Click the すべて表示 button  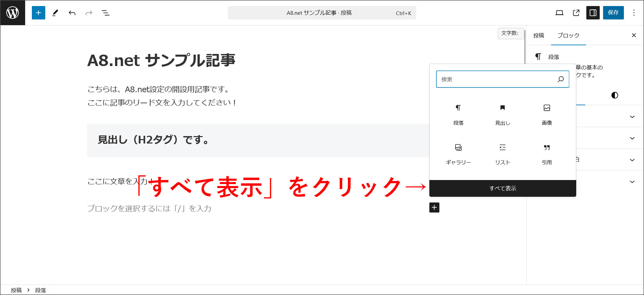[503, 188]
